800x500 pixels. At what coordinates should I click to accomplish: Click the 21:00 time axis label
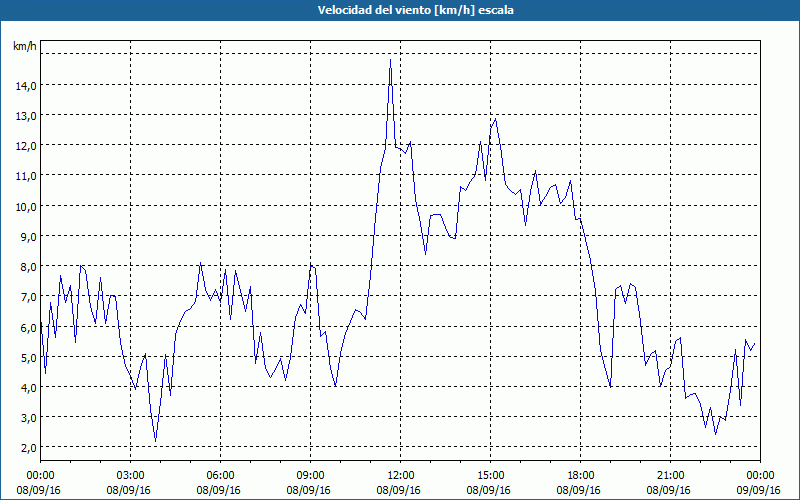(x=670, y=476)
